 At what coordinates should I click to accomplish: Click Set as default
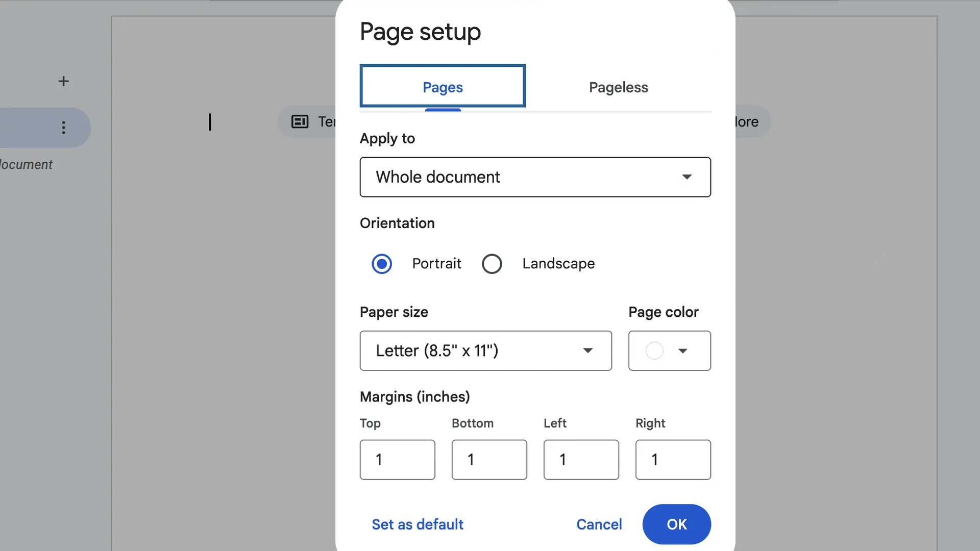(x=417, y=524)
